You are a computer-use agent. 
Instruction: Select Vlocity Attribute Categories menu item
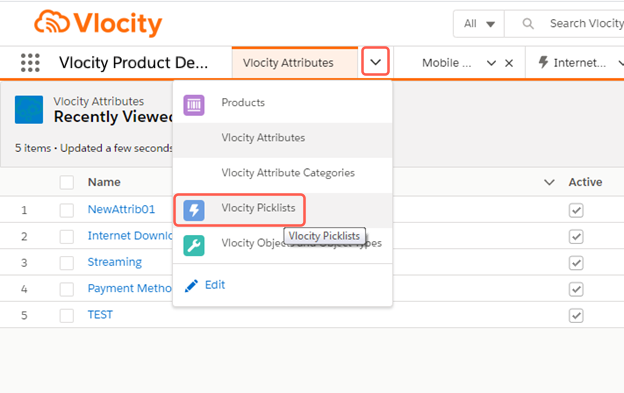coord(283,175)
